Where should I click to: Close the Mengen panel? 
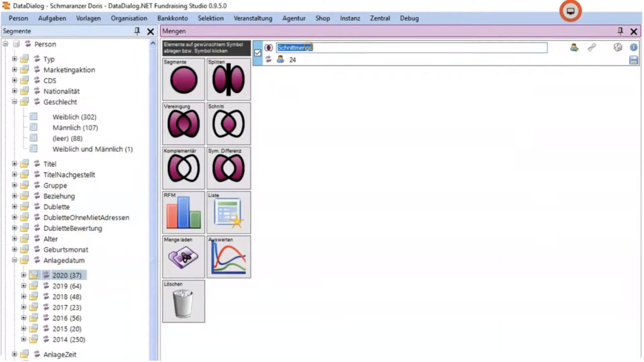tap(634, 31)
